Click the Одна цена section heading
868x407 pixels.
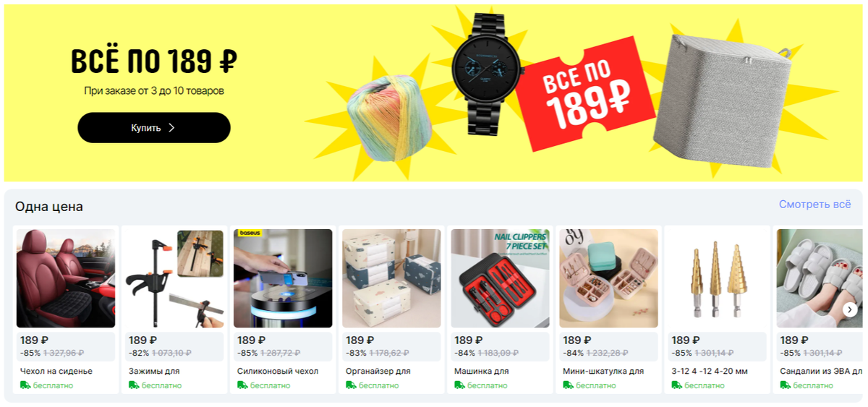coord(49,207)
